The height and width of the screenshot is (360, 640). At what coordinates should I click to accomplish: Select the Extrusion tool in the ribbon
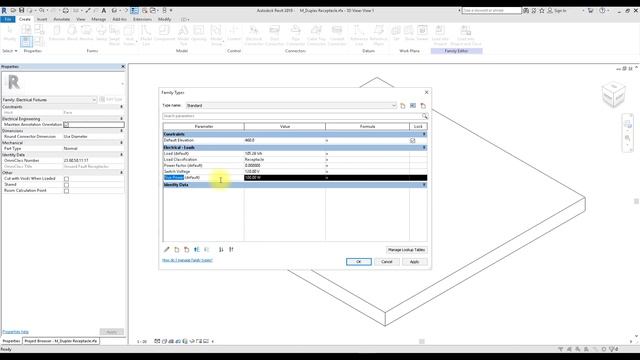point(57,33)
